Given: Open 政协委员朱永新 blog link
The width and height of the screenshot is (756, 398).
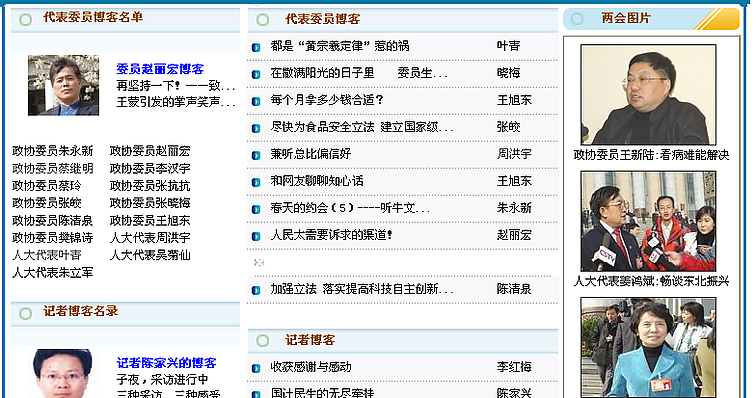Looking at the screenshot, I should (53, 151).
